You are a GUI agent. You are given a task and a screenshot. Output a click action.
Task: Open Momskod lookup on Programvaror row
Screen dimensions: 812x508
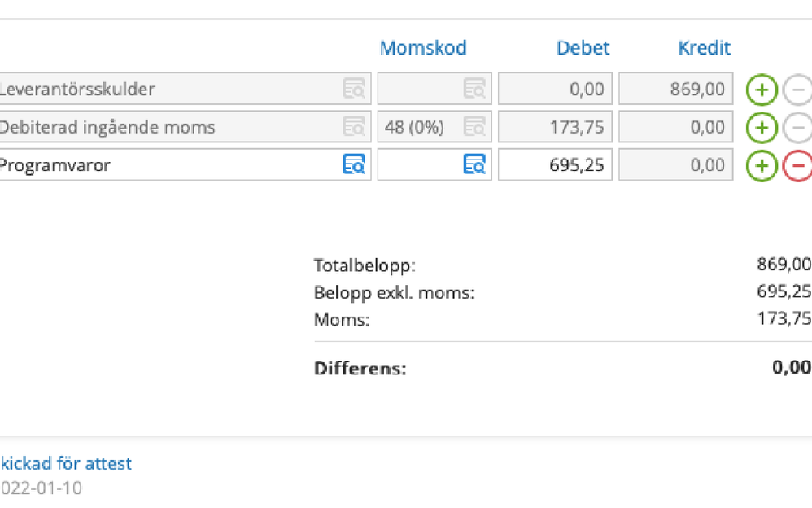(x=474, y=165)
